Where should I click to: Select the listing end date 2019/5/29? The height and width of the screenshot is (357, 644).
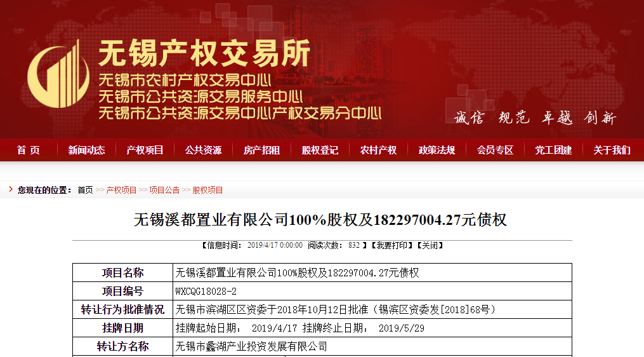point(401,328)
